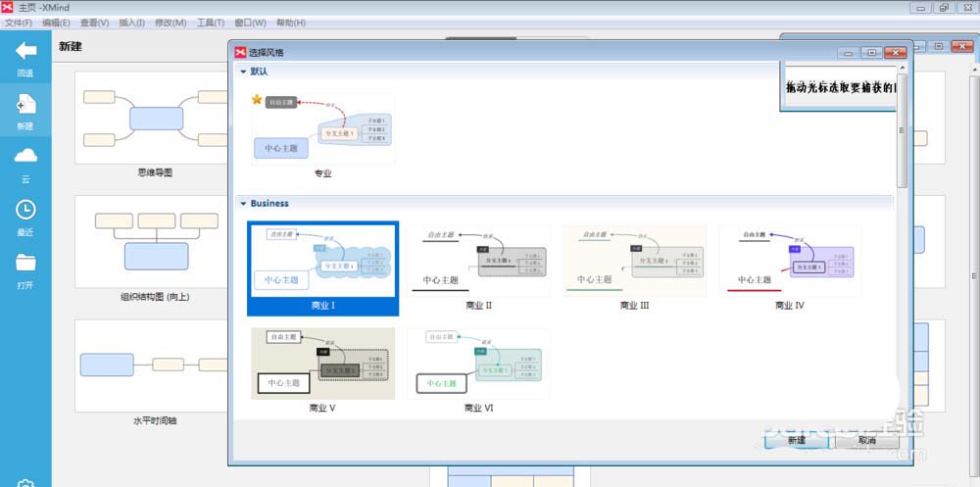Click the back arrow icon in sidebar
Image resolution: width=980 pixels, height=487 pixels.
tap(25, 51)
